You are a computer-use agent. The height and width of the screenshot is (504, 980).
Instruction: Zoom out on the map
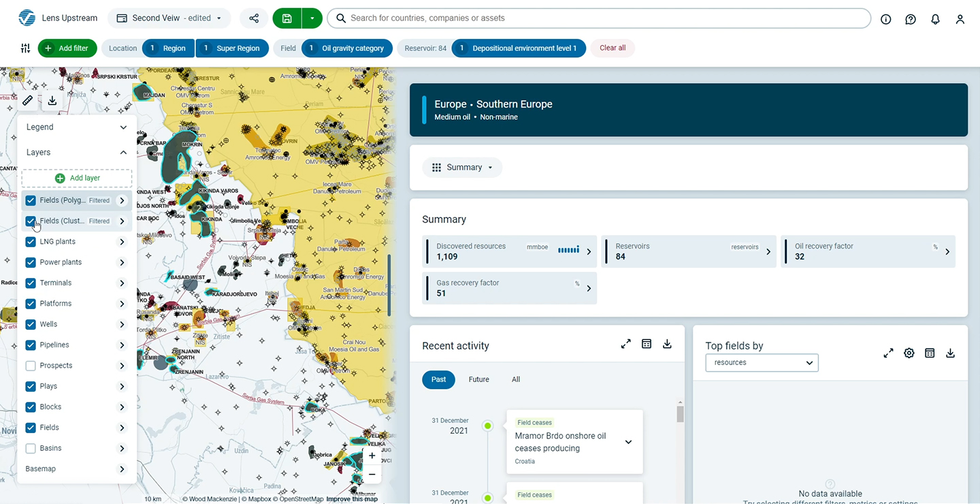click(x=372, y=474)
